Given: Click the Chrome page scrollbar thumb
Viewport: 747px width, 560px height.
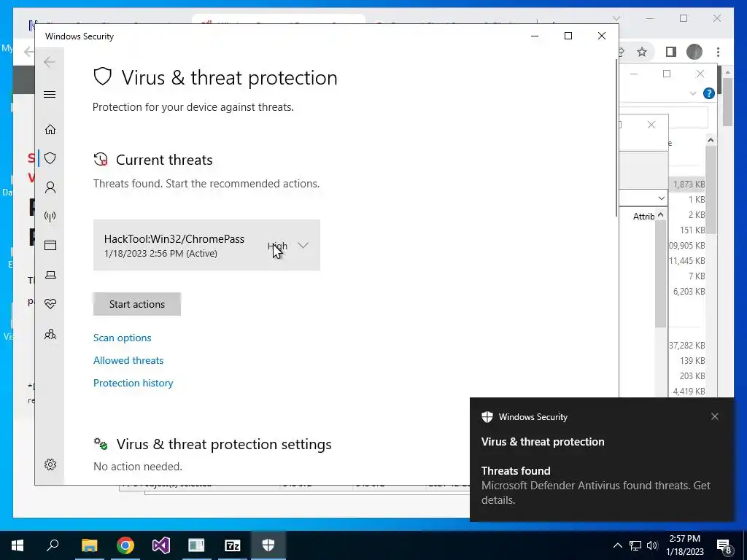Looking at the screenshot, I should [x=727, y=101].
